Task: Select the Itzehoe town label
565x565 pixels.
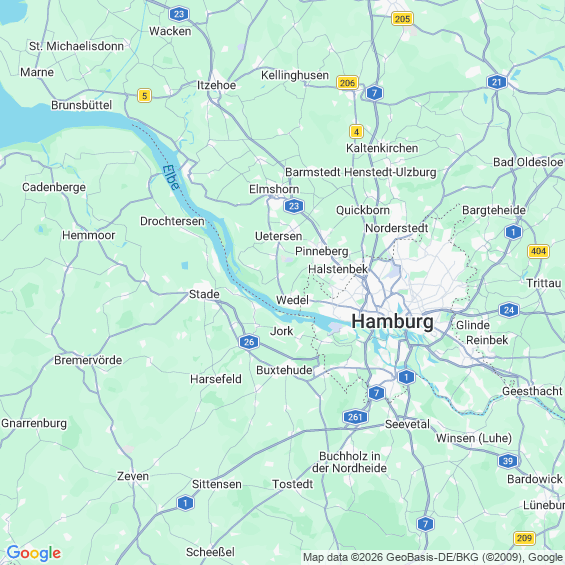Action: [x=216, y=85]
